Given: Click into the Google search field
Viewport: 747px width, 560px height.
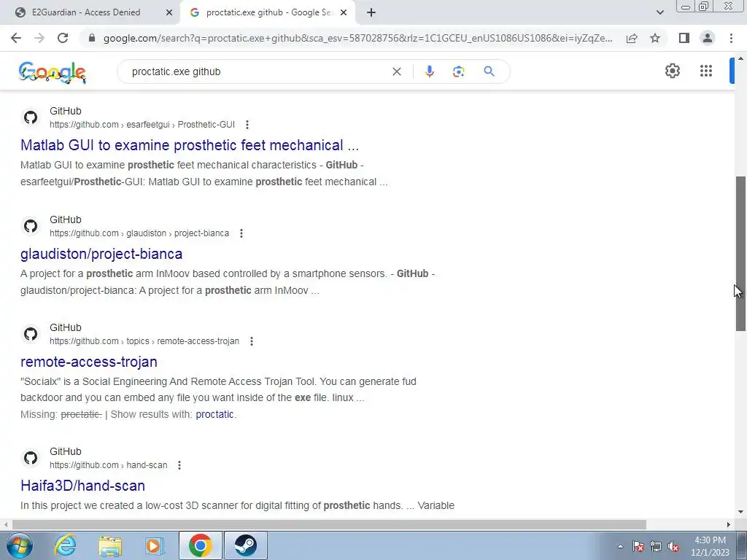Looking at the screenshot, I should point(258,71).
